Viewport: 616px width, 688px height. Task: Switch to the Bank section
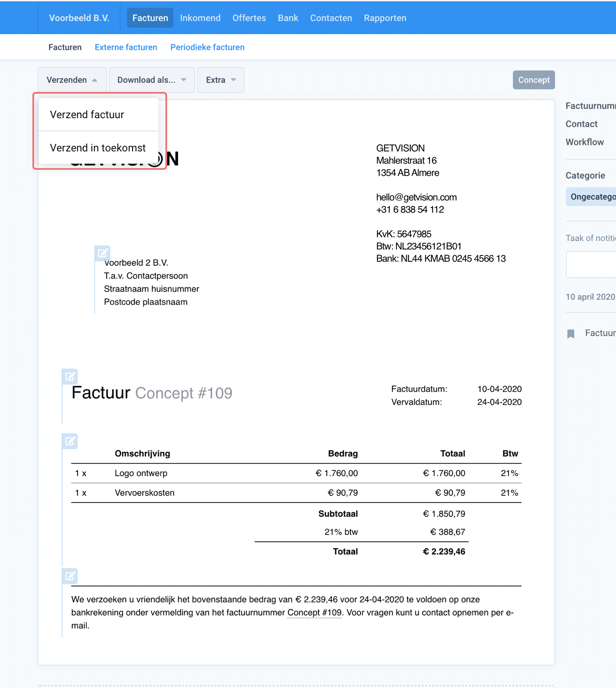point(288,18)
